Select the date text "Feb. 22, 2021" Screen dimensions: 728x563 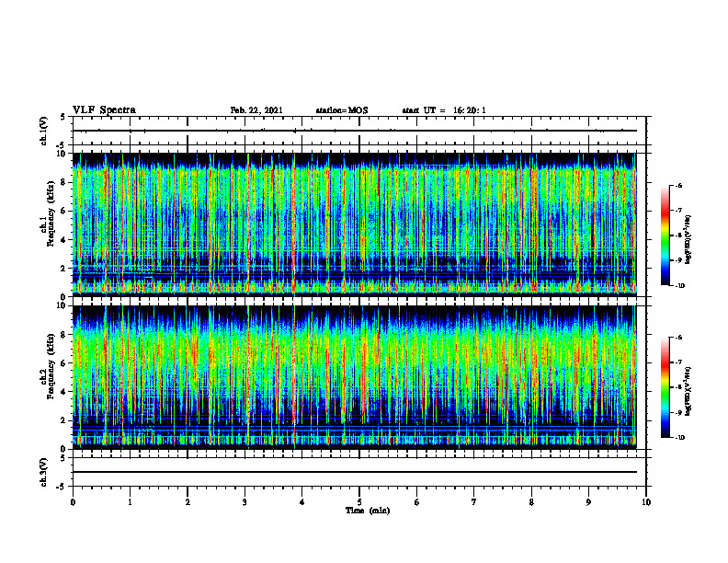[x=256, y=110]
